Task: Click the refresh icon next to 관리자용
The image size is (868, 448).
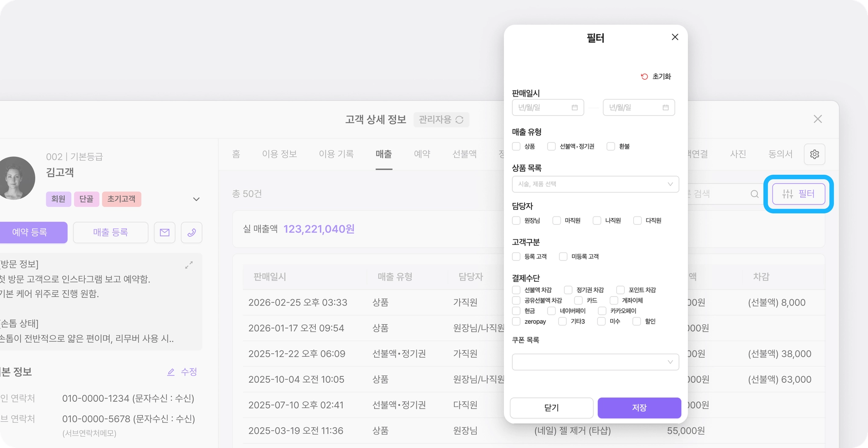Action: coord(459,120)
